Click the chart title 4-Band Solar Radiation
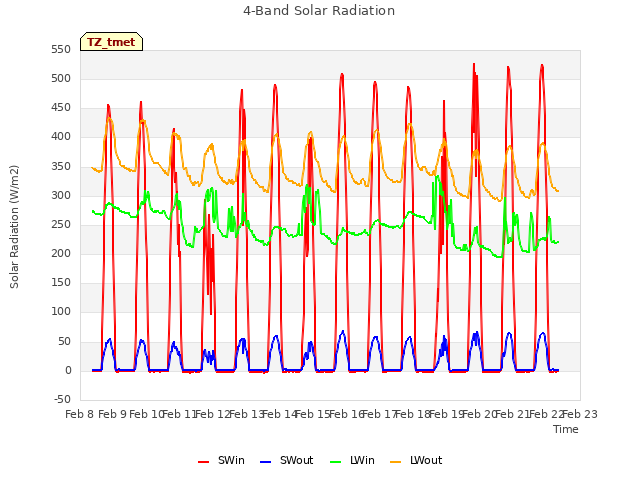The width and height of the screenshot is (640, 480). point(319,11)
